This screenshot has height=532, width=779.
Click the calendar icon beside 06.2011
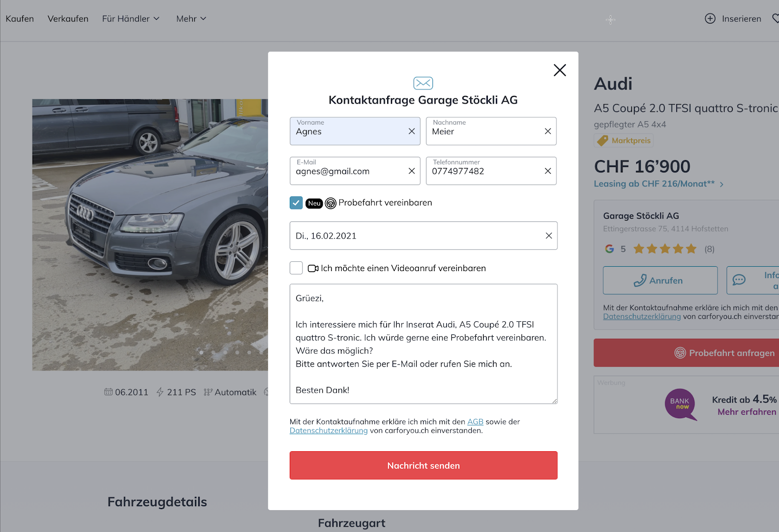click(108, 392)
